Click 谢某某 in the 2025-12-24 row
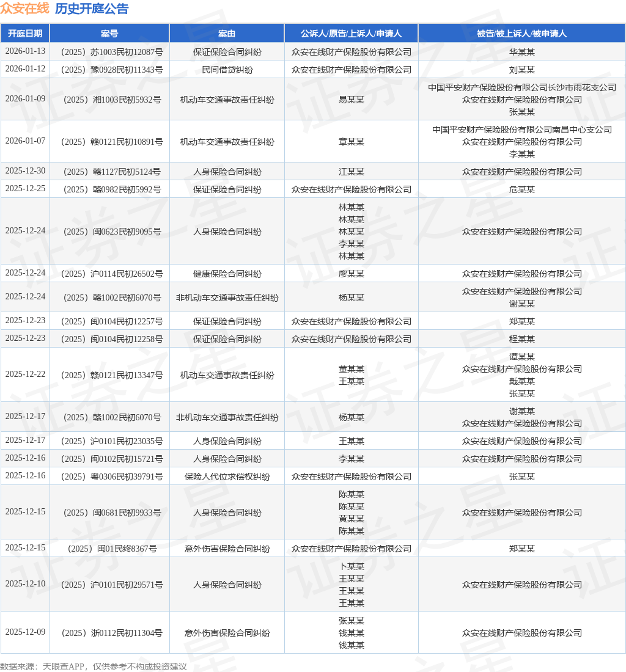 coord(522,304)
